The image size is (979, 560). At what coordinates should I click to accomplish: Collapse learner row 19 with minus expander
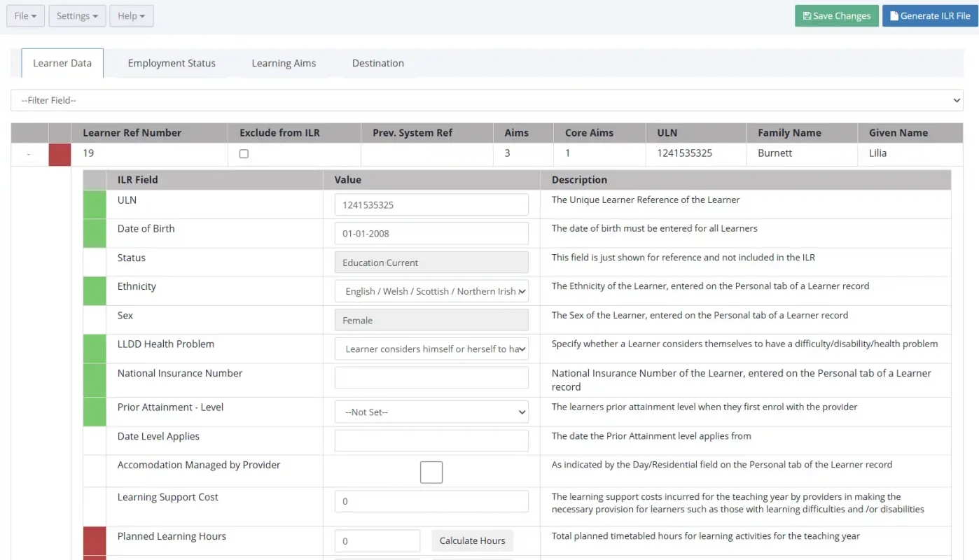(29, 154)
